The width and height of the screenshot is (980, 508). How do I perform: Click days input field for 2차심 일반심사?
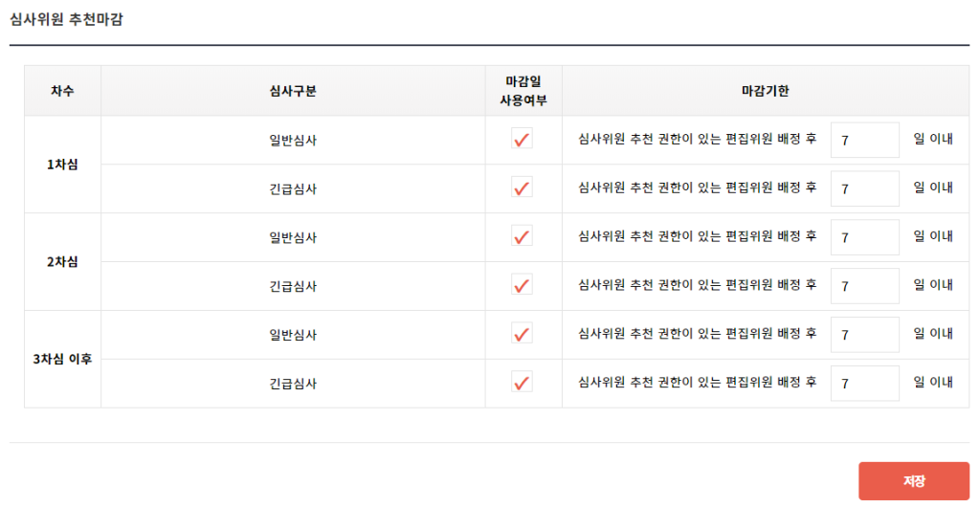coord(865,237)
